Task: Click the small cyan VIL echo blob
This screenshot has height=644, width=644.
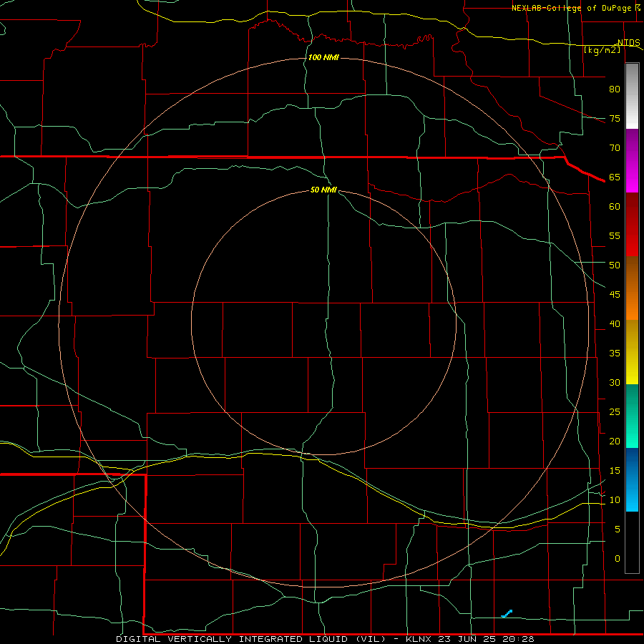Action: tap(507, 614)
